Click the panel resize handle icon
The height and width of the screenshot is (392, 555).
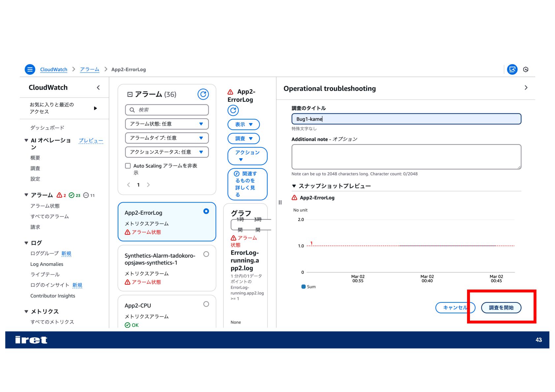point(280,203)
